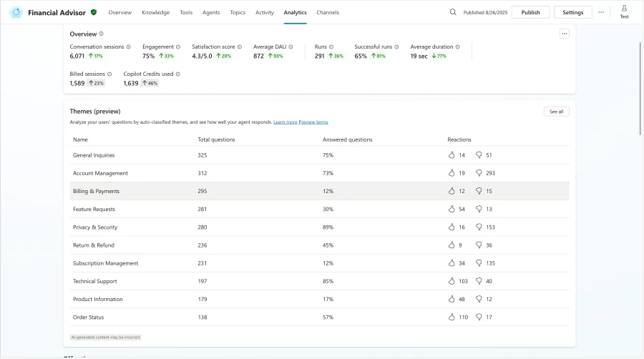Click the info icon beside Overview heading
The image size is (644, 359).
point(102,34)
